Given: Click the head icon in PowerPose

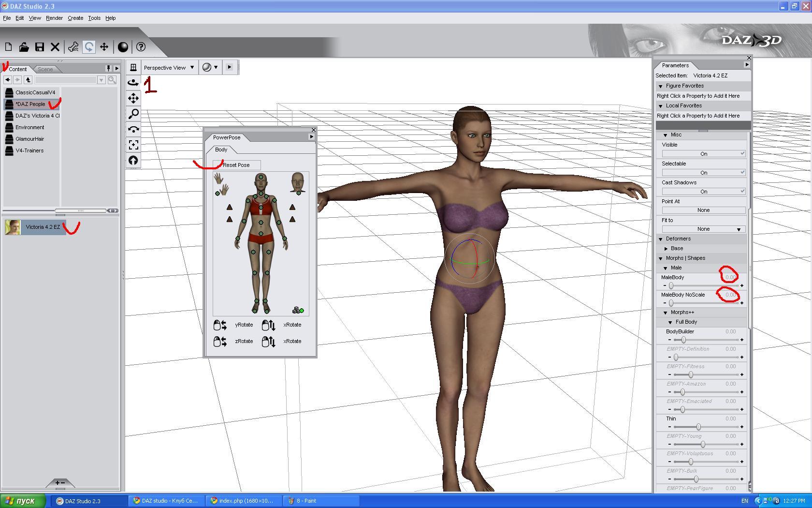Looking at the screenshot, I should click(x=298, y=183).
